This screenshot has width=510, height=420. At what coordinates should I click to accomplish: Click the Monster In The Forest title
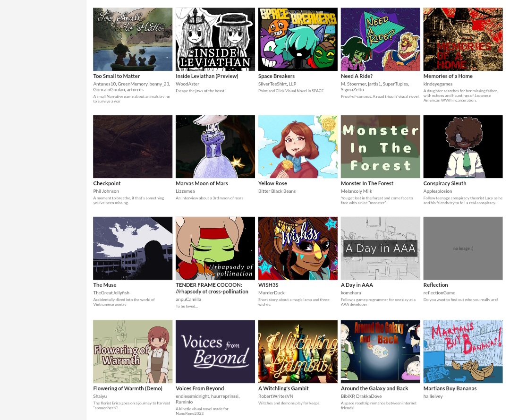(367, 183)
